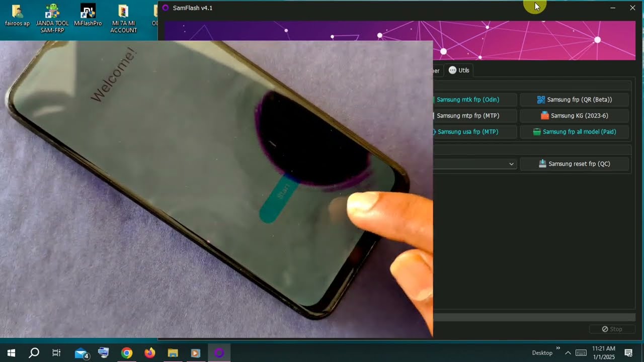Launch Google Chrome from the taskbar
Screen dimensions: 644x362
[x=127, y=353]
